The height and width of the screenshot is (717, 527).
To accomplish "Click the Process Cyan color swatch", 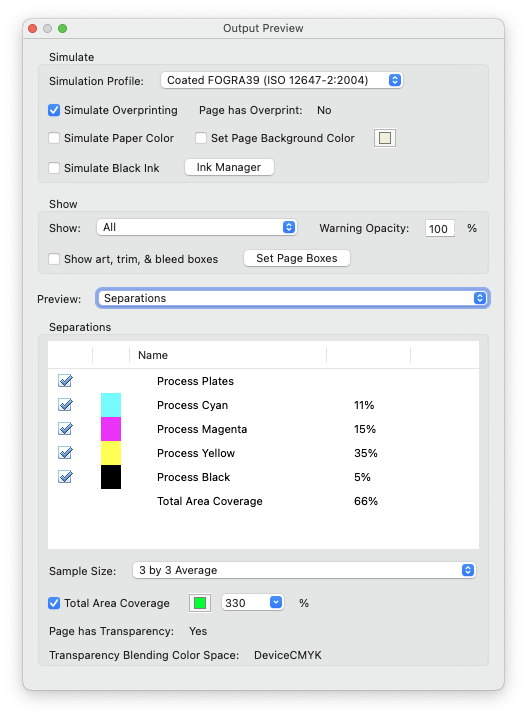I will point(111,405).
